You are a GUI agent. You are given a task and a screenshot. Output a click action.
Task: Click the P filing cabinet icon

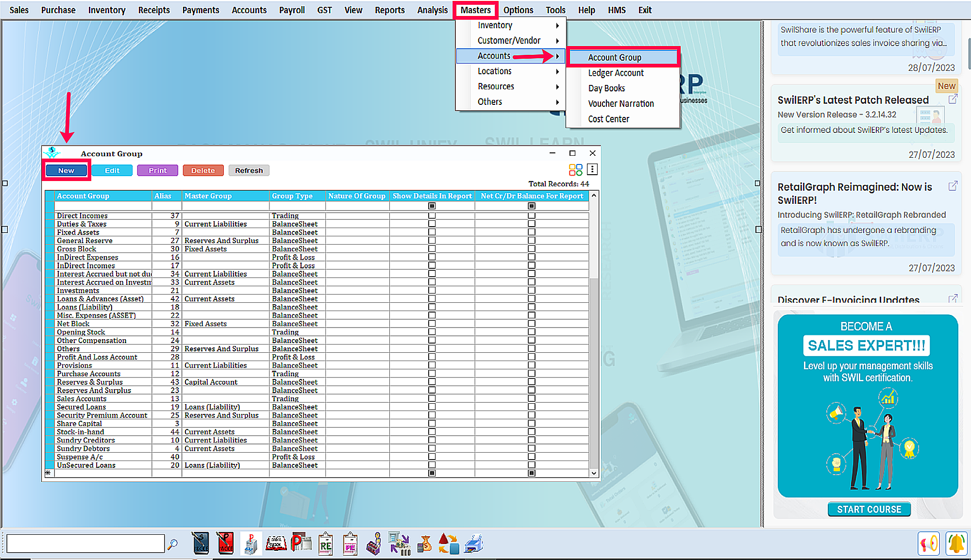[251, 544]
